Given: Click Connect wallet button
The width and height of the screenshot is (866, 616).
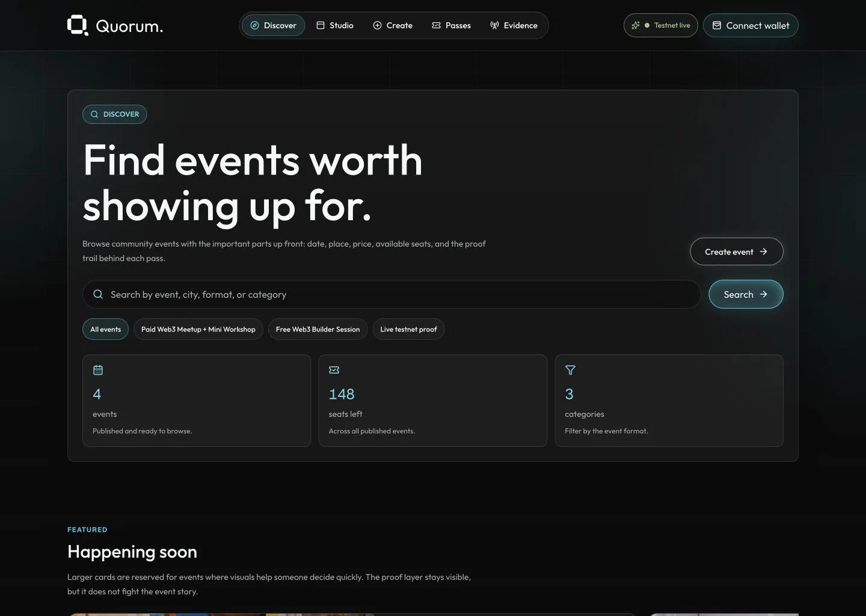Looking at the screenshot, I should pyautogui.click(x=751, y=25).
